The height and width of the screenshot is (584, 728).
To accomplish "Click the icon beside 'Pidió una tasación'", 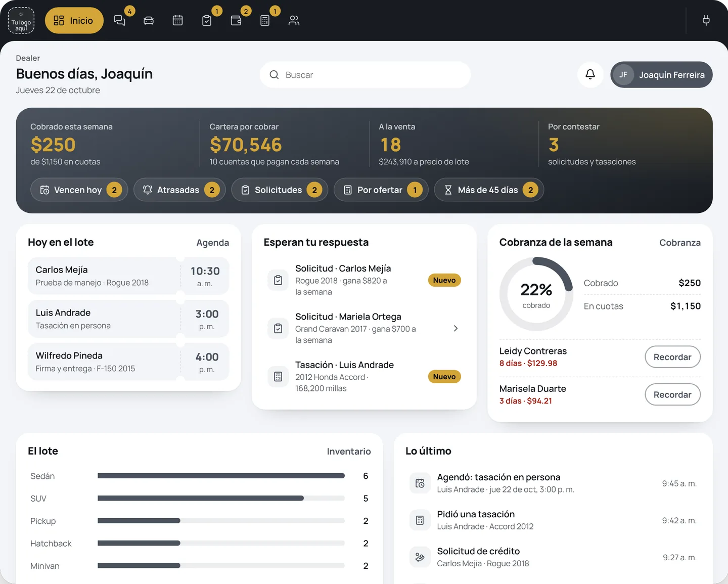I will coord(420,520).
